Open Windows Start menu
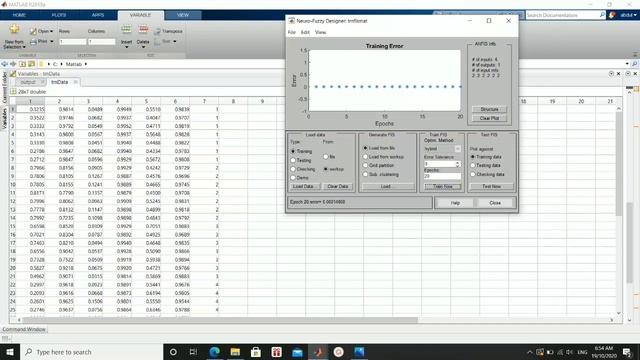The width and height of the screenshot is (640, 360). (x=10, y=352)
